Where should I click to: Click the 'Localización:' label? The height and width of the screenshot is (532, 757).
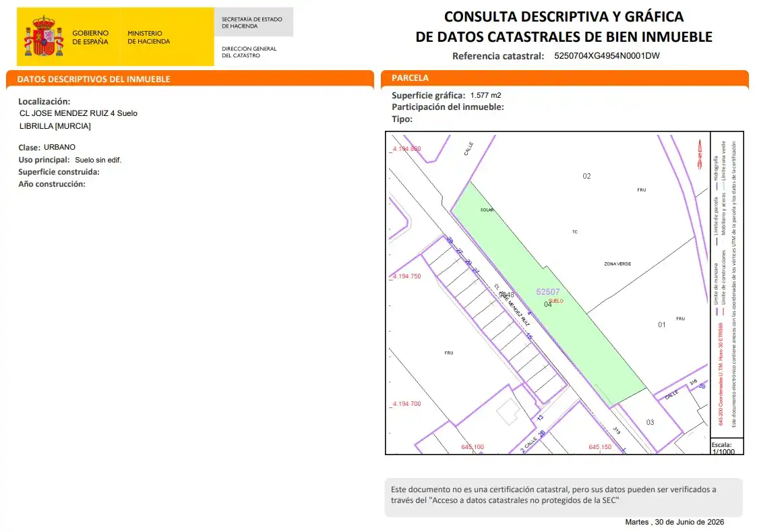pyautogui.click(x=44, y=101)
